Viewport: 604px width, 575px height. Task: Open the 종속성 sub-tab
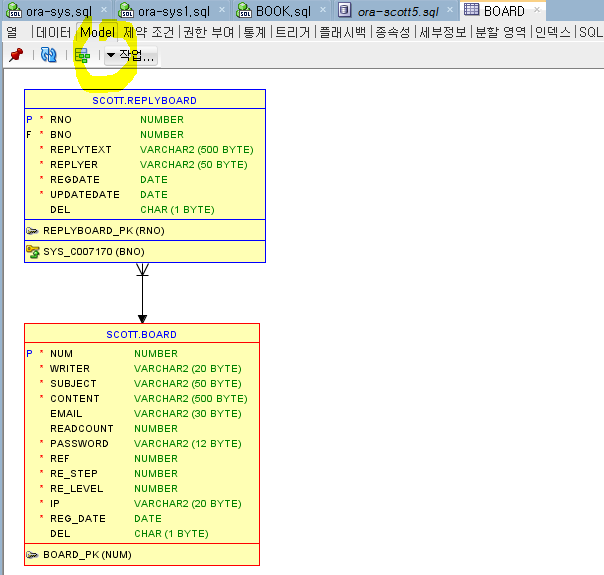(x=393, y=32)
